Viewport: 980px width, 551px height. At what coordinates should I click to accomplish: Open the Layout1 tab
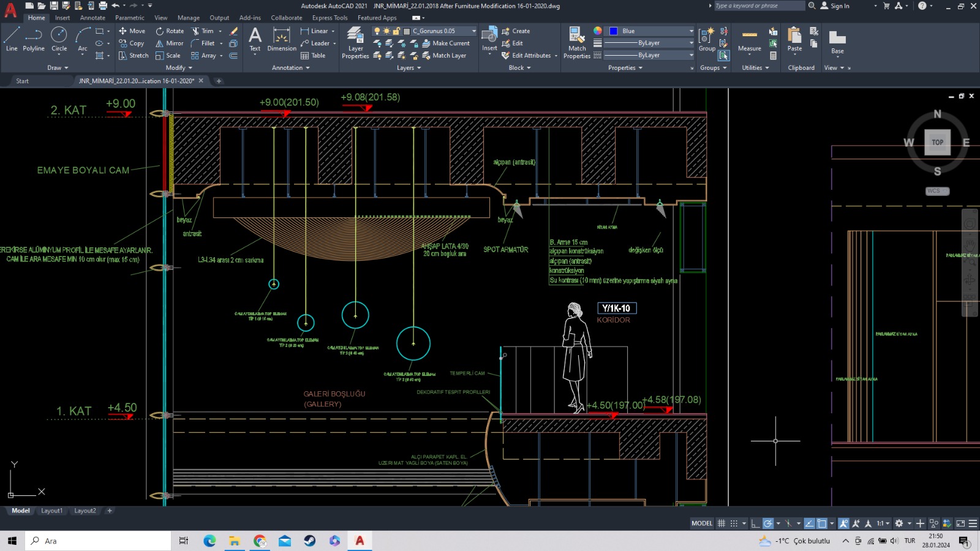pyautogui.click(x=51, y=511)
